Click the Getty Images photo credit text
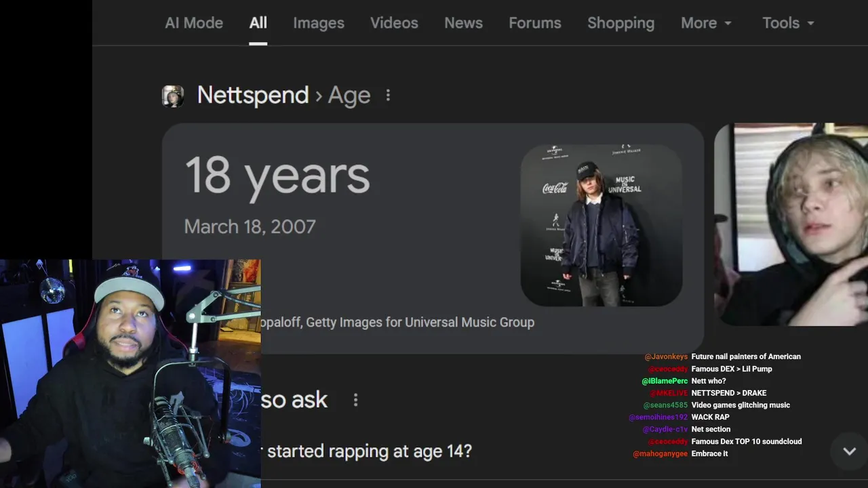 pyautogui.click(x=399, y=323)
